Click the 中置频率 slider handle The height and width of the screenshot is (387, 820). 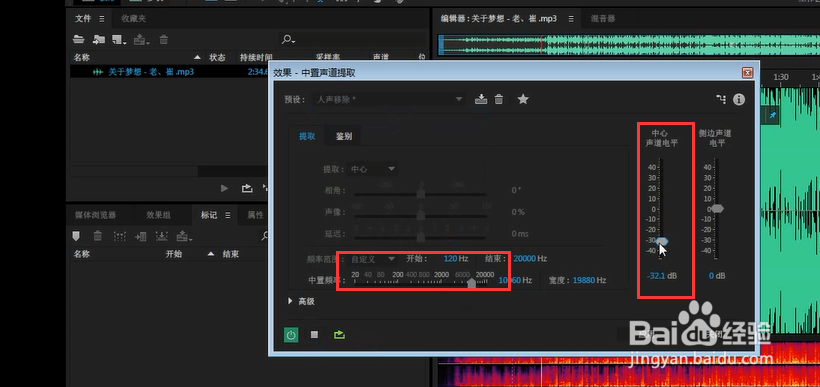click(471, 283)
